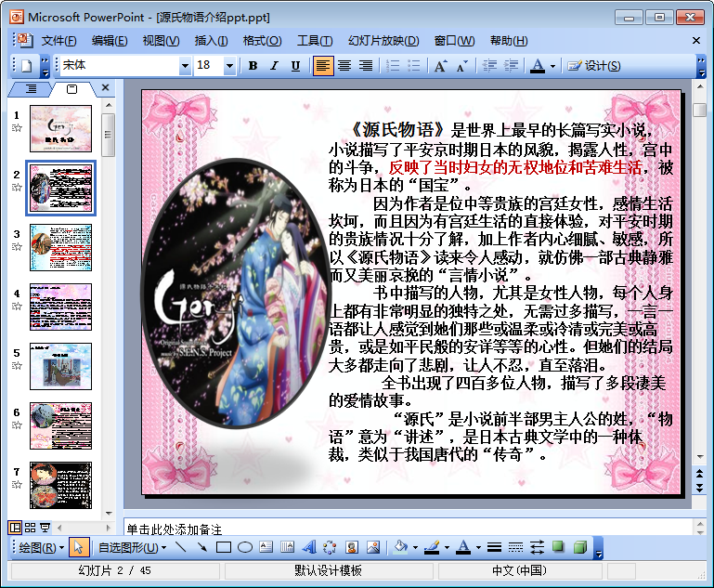Open the font name dropdown showing 宋体
The width and height of the screenshot is (714, 588).
point(185,66)
